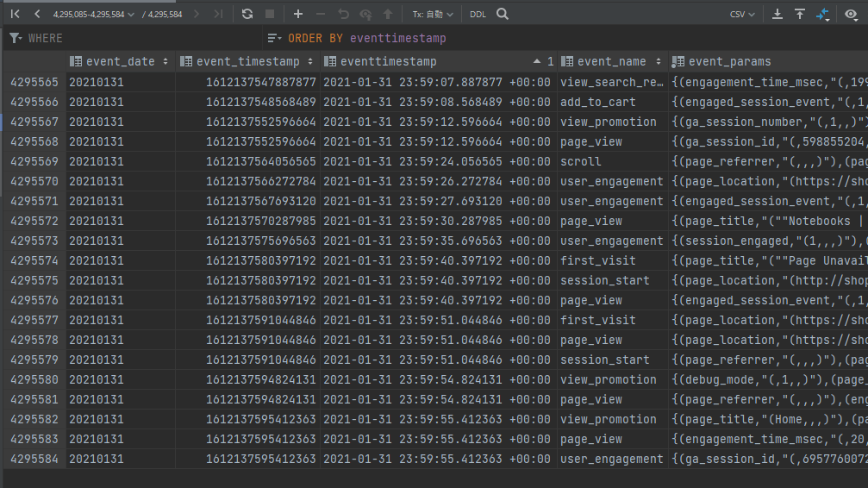Click the Notebooks page_title event_params cell

click(768, 221)
